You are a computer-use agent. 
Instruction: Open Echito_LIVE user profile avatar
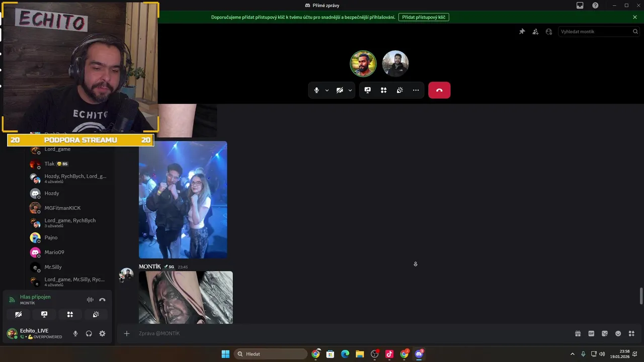pyautogui.click(x=12, y=333)
